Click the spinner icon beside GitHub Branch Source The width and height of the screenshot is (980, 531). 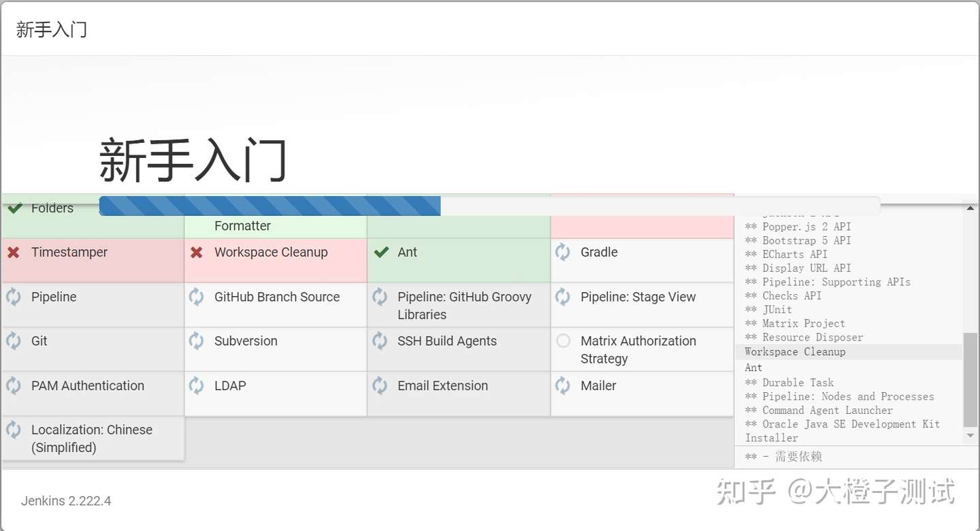point(197,297)
